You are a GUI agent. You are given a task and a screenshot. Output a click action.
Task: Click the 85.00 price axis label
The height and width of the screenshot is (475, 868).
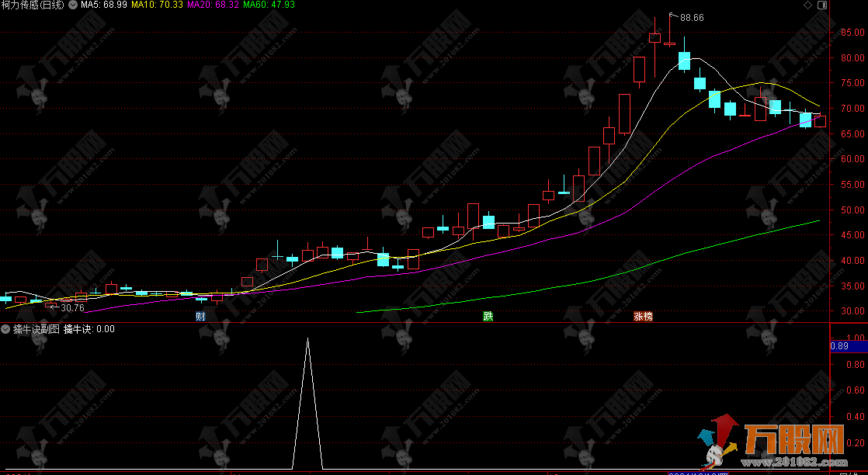coord(852,33)
